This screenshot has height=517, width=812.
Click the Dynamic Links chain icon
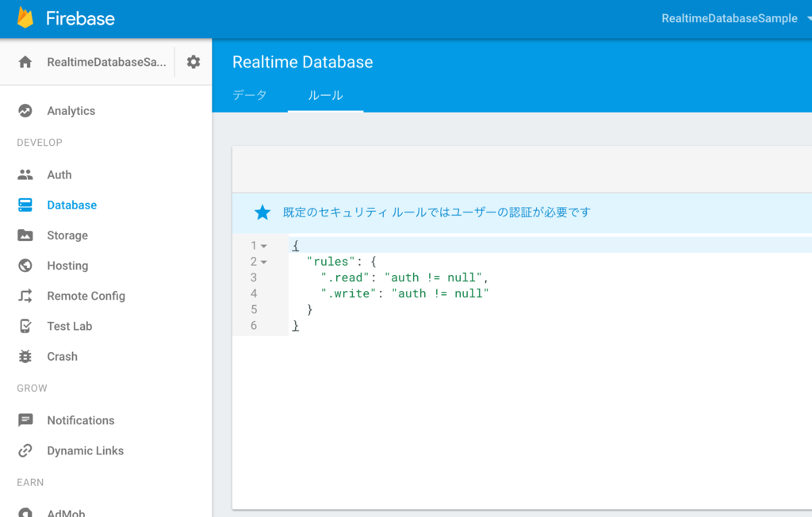[25, 450]
